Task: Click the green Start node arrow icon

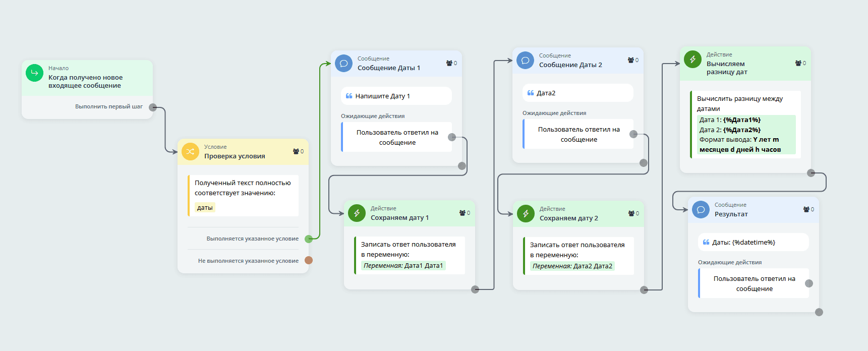Action: coord(34,73)
